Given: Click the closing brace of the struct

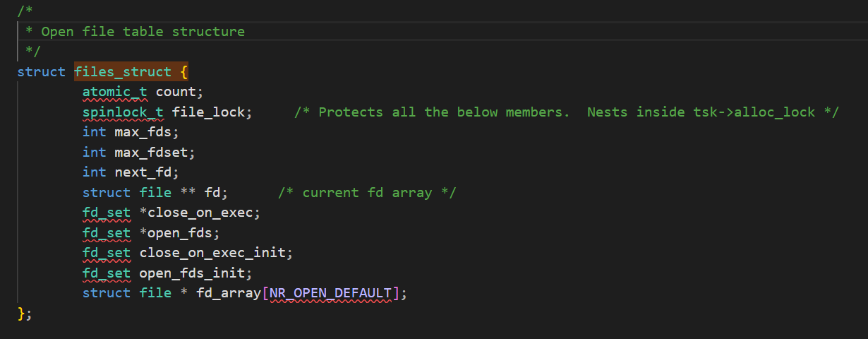Looking at the screenshot, I should tap(22, 313).
